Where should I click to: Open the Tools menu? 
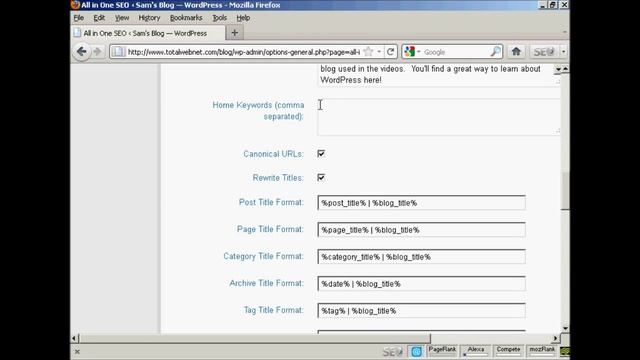pyautogui.click(x=219, y=18)
